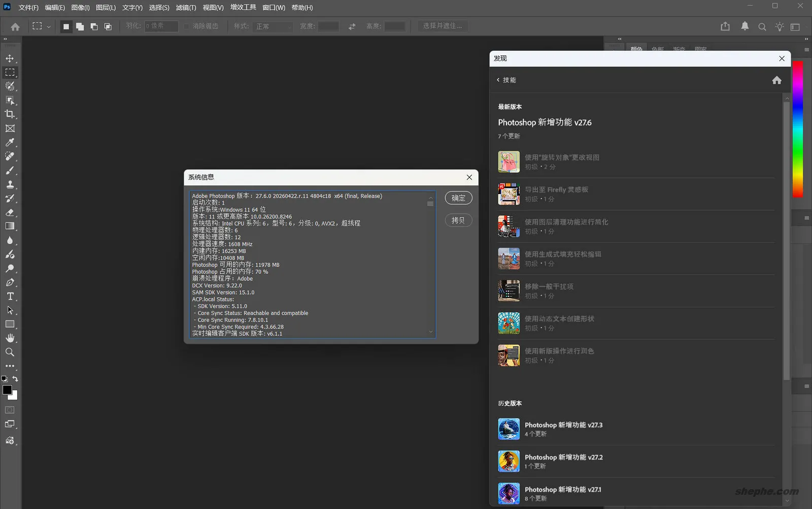Select the Adjustment Brush tool below Blur
The height and width of the screenshot is (509, 812).
(x=10, y=254)
